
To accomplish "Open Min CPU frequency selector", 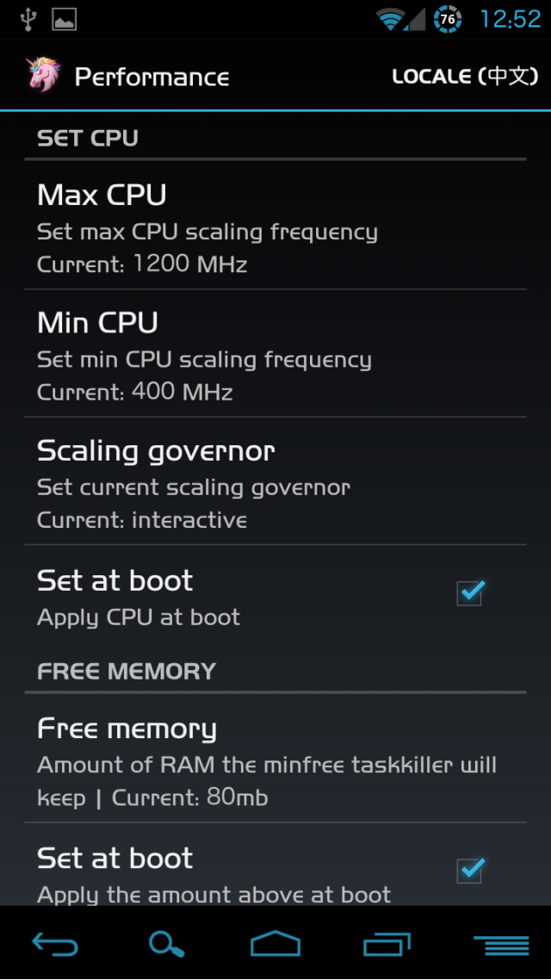I will (275, 354).
